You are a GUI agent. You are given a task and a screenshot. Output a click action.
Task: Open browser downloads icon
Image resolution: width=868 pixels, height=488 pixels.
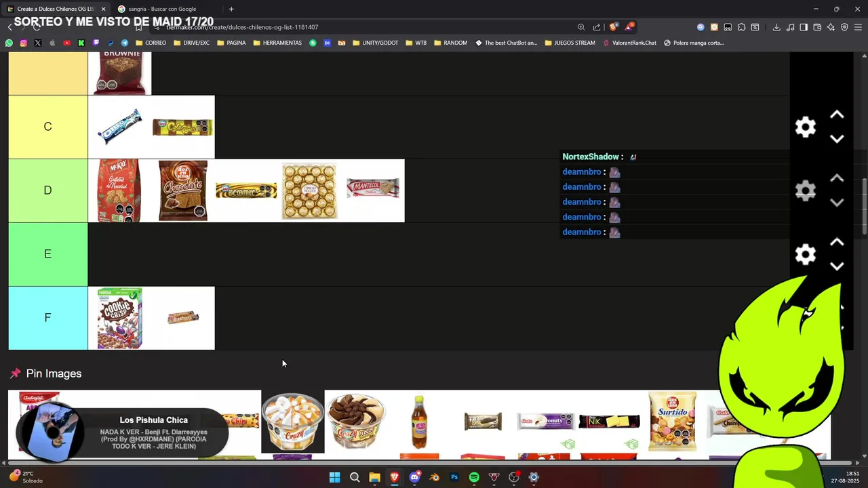point(776,27)
